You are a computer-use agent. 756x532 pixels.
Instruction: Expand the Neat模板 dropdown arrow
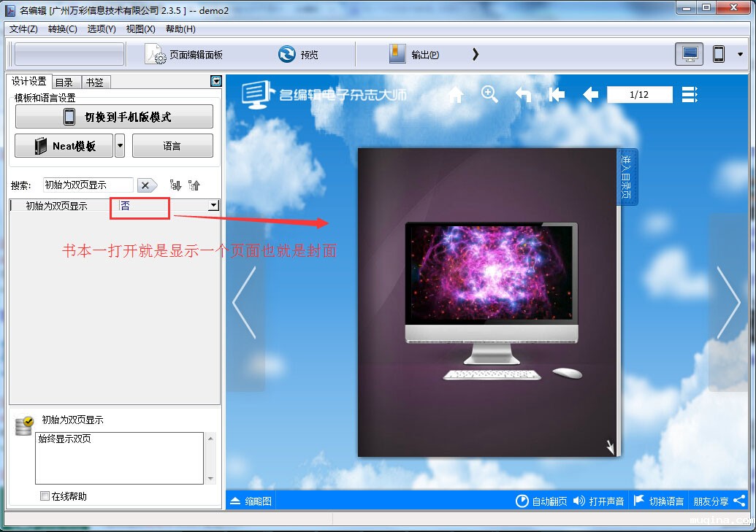120,146
